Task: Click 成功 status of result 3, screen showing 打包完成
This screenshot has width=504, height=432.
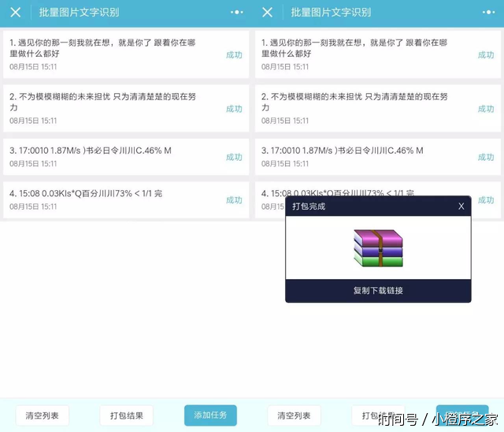Action: [486, 158]
